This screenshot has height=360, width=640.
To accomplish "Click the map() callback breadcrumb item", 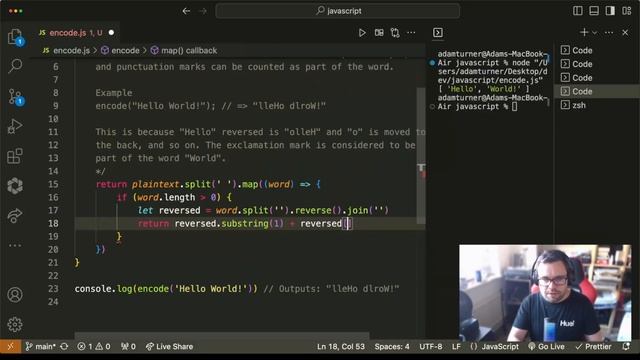I will coord(189,51).
